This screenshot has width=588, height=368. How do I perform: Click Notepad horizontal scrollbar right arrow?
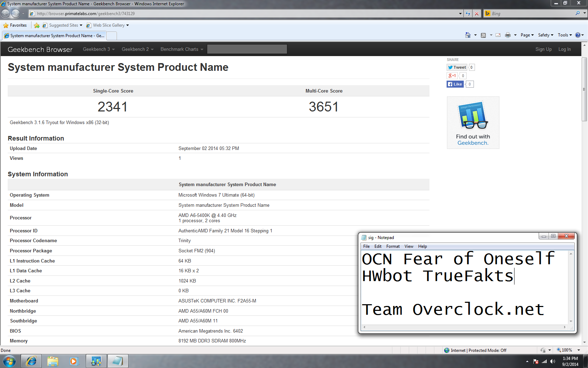coord(565,327)
